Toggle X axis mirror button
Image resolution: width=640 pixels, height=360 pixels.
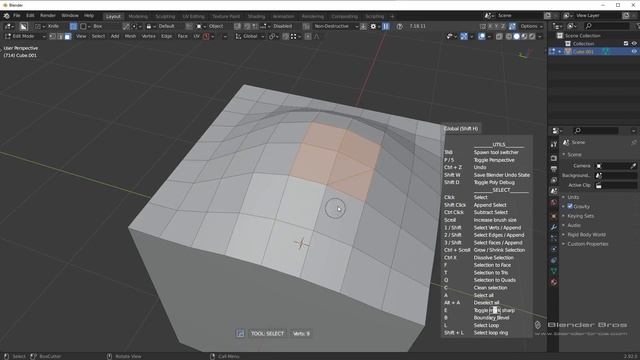click(x=490, y=26)
